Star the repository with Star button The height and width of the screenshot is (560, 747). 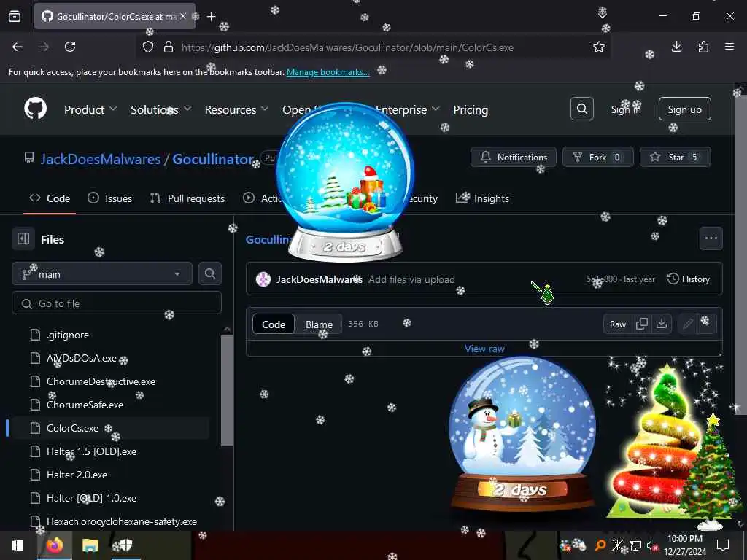click(x=675, y=157)
